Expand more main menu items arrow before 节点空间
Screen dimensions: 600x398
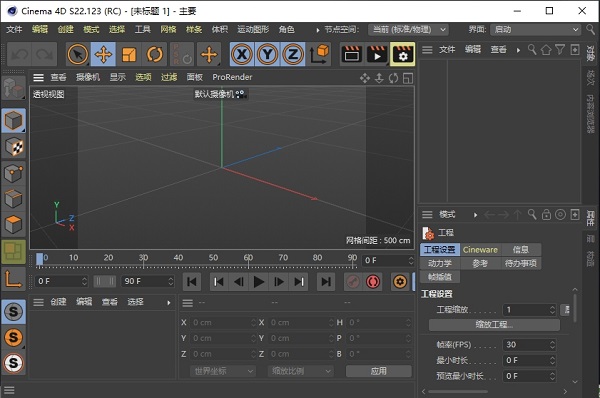click(x=318, y=30)
